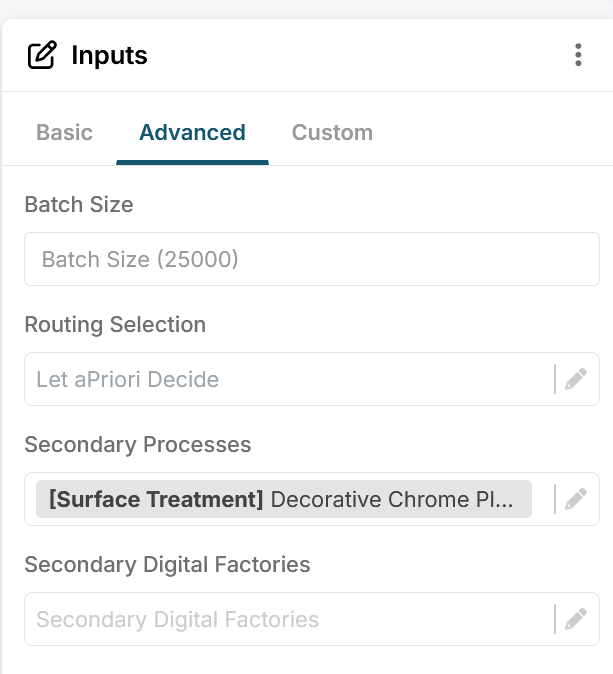Click the Inputs panel heading text
The width and height of the screenshot is (613, 674).
point(109,55)
